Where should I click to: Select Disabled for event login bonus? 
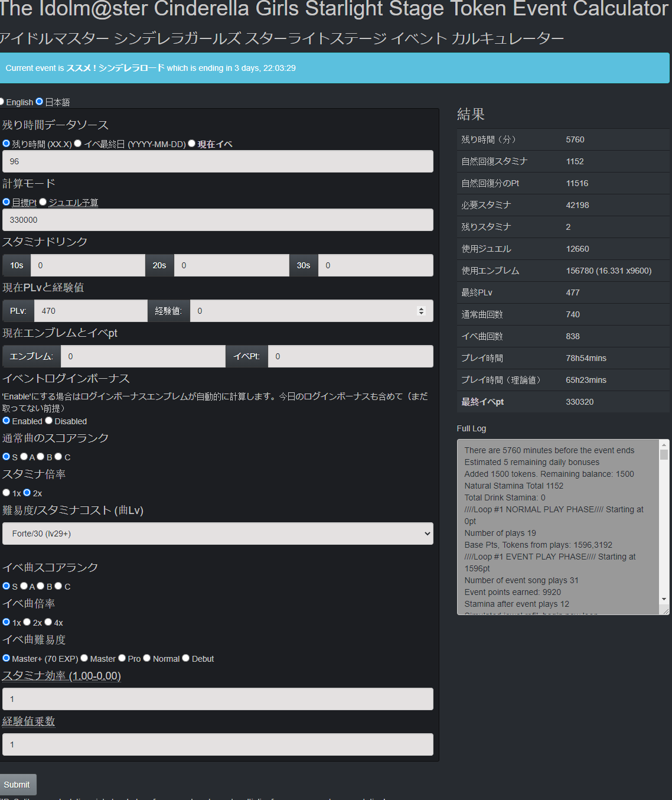[x=49, y=421]
